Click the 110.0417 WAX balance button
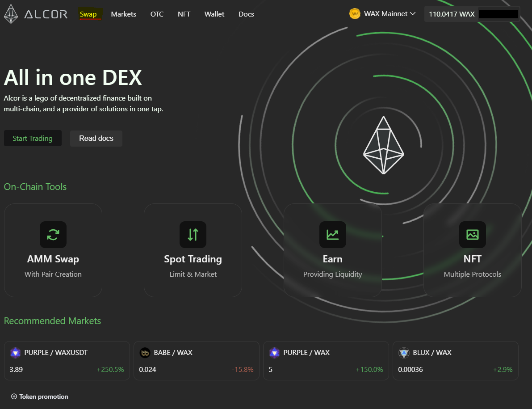This screenshot has height=409, width=532. (452, 14)
